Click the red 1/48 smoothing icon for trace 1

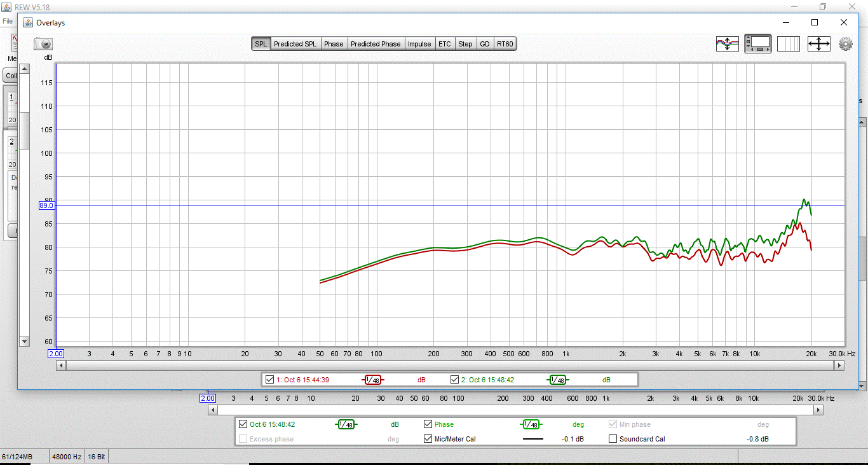(x=373, y=380)
